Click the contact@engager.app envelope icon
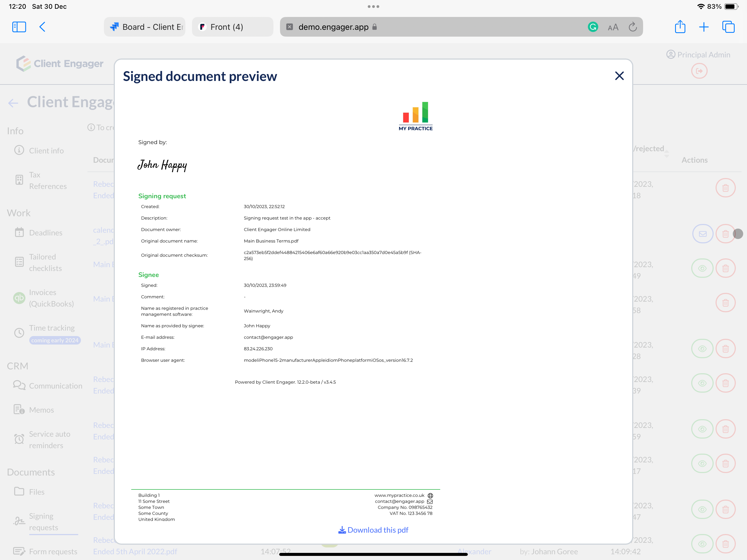747x560 pixels. [430, 501]
